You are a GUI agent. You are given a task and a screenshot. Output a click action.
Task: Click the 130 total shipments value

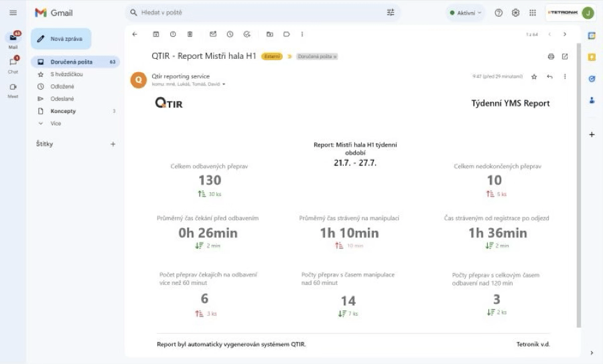click(210, 180)
